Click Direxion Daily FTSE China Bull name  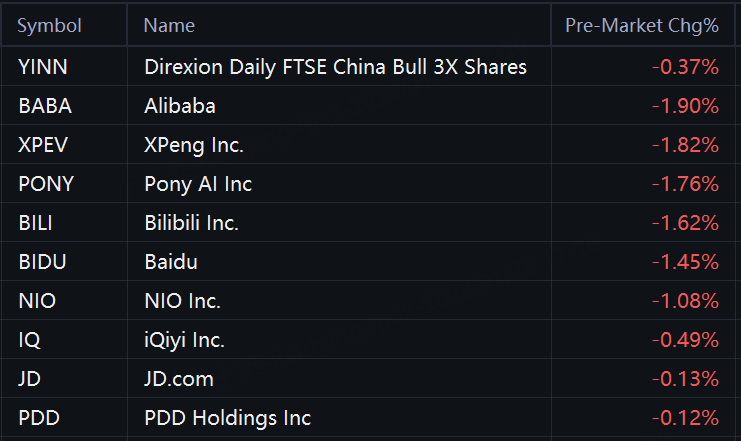coord(335,67)
